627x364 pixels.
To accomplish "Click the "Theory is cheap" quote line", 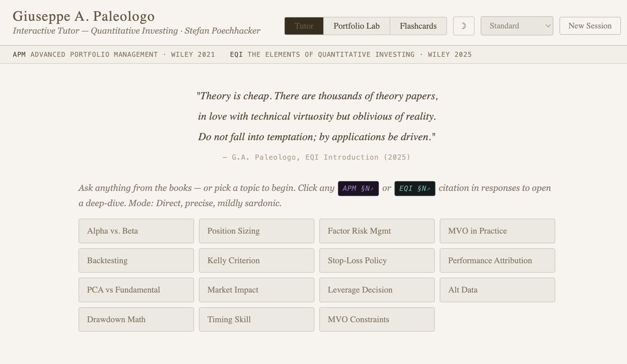I will tap(317, 96).
